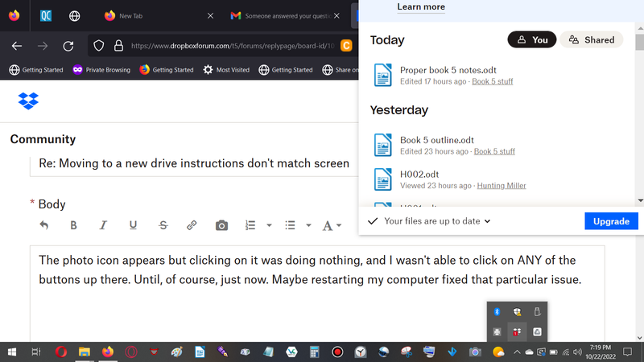Image resolution: width=644 pixels, height=362 pixels.
Task: Click the insert photo camera icon
Action: [x=221, y=226]
